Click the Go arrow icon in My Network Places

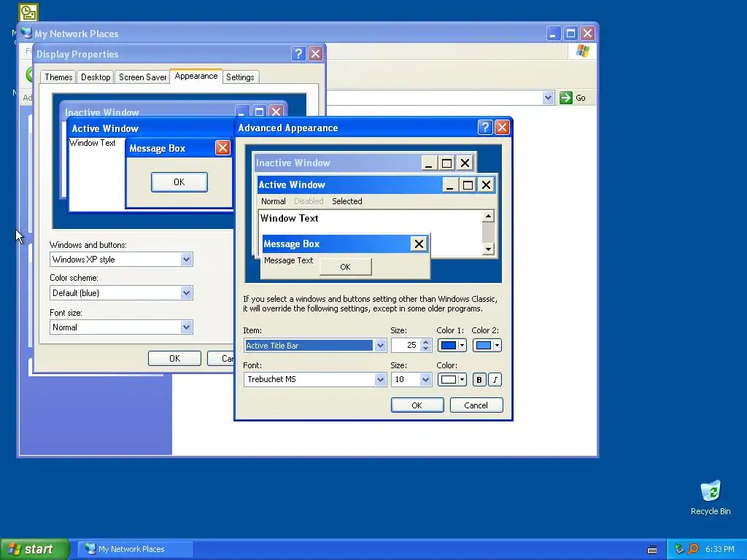pyautogui.click(x=565, y=98)
